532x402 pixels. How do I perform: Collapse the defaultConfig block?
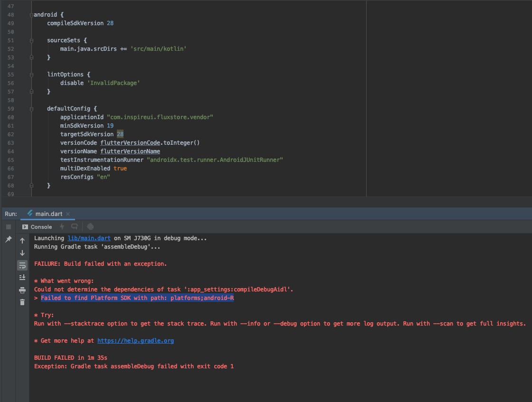(x=31, y=108)
